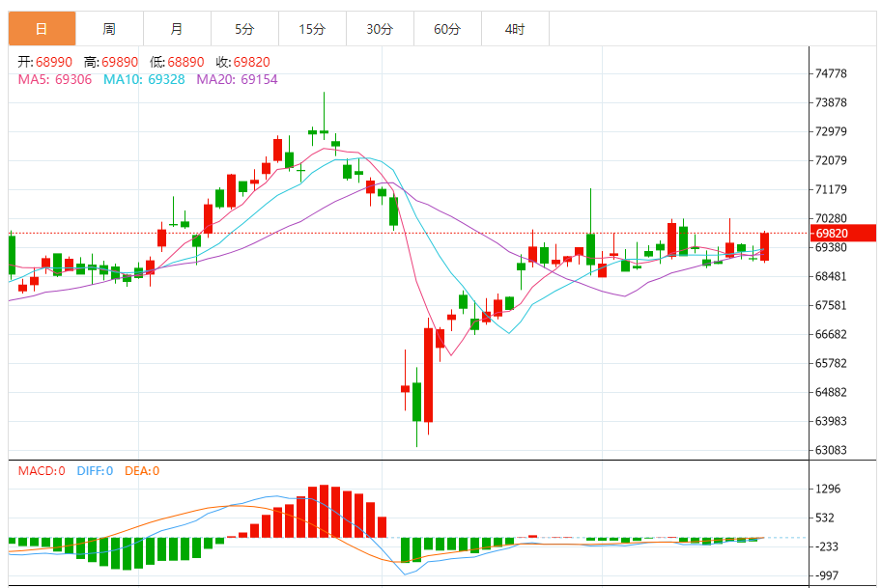Click the 68481 price axis label
The image size is (881, 588).
(831, 276)
